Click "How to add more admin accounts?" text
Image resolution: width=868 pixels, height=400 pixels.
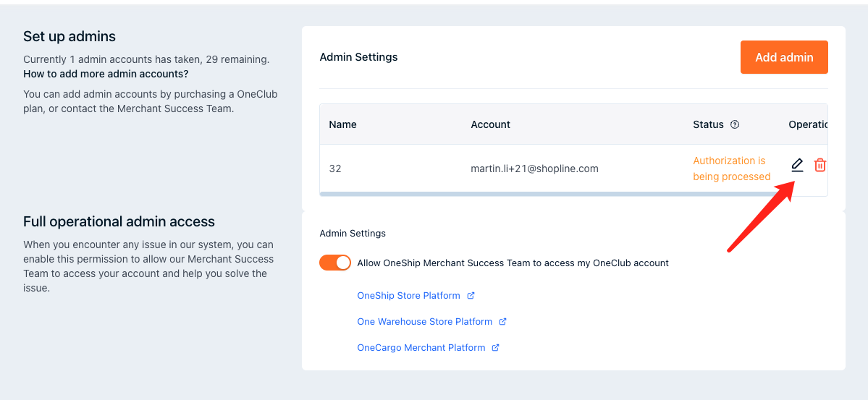106,74
